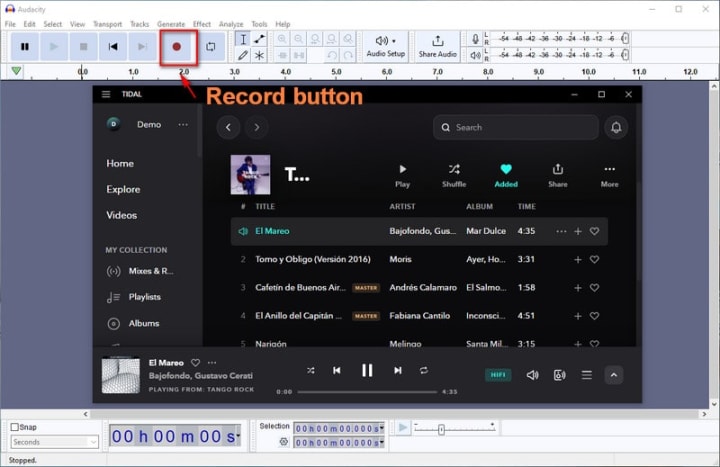Click the Audacity Play button
Viewport: 720px width, 467px height.
54,46
